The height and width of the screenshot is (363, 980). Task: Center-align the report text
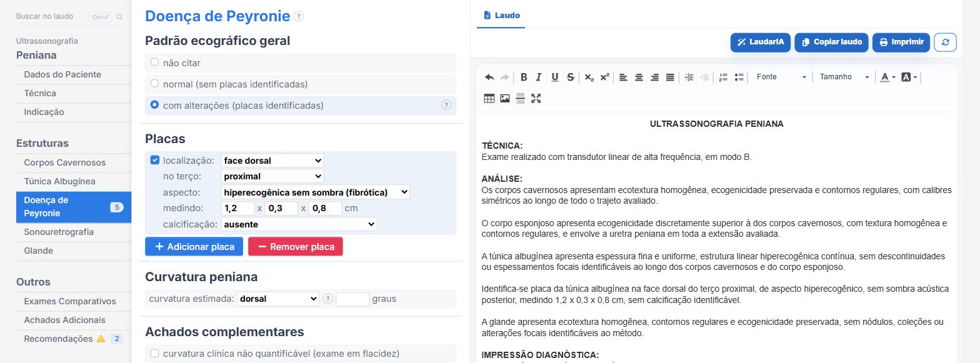[639, 77]
